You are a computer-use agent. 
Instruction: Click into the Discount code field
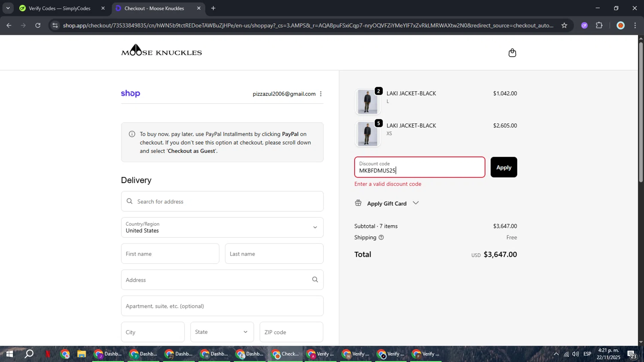[419, 167]
